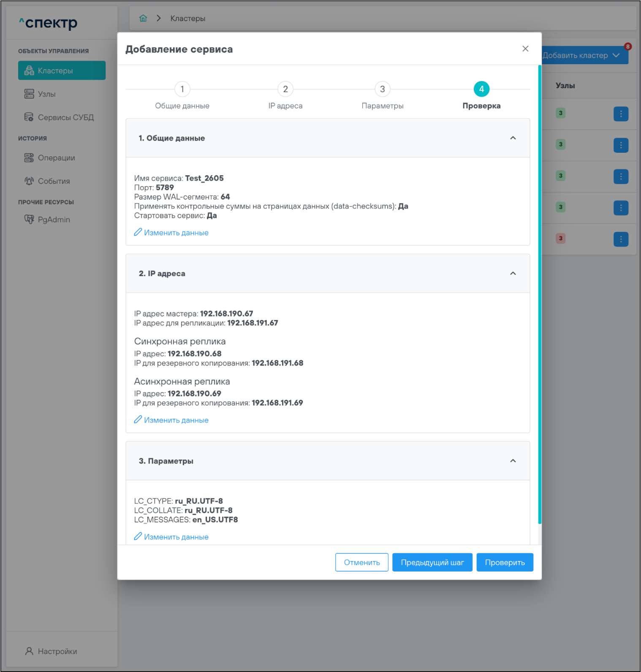
Task: Open the Узлы section icon in sidebar
Action: [x=29, y=94]
